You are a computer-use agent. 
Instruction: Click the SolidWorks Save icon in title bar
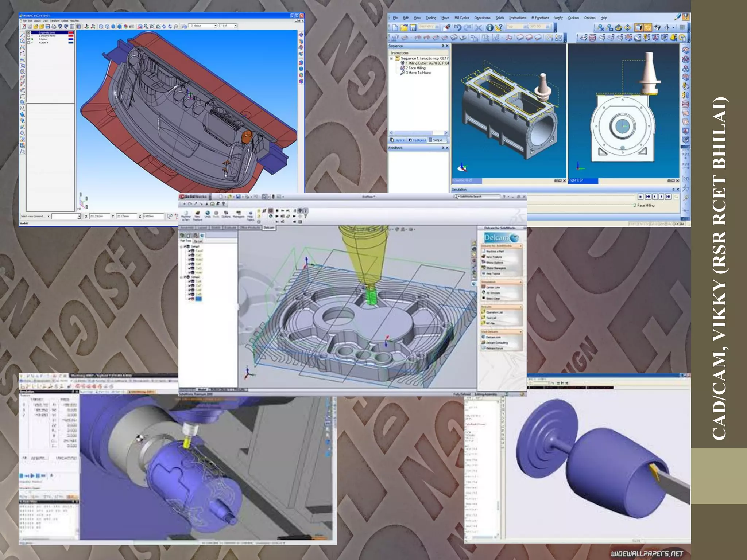click(238, 197)
